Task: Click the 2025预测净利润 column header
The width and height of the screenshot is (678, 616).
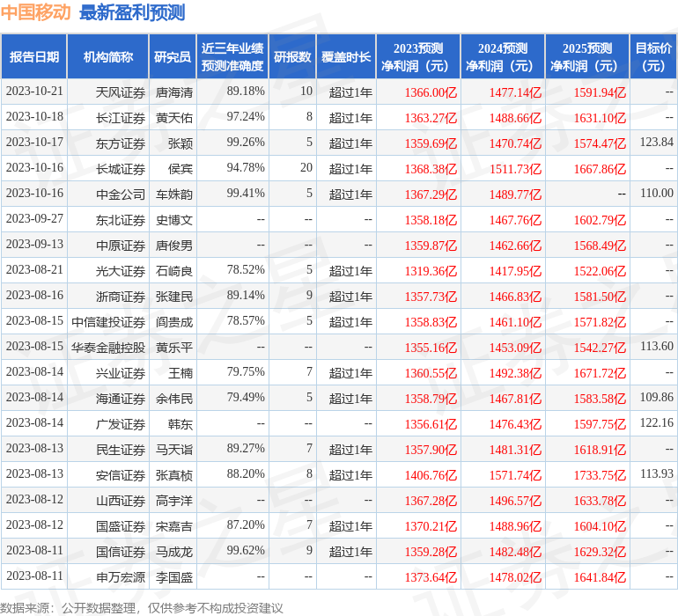Action: point(587,56)
